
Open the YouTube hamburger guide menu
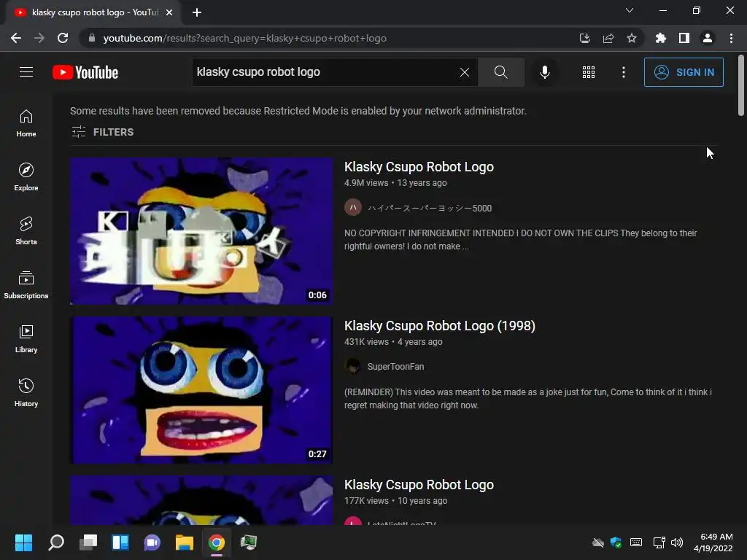[x=26, y=72]
